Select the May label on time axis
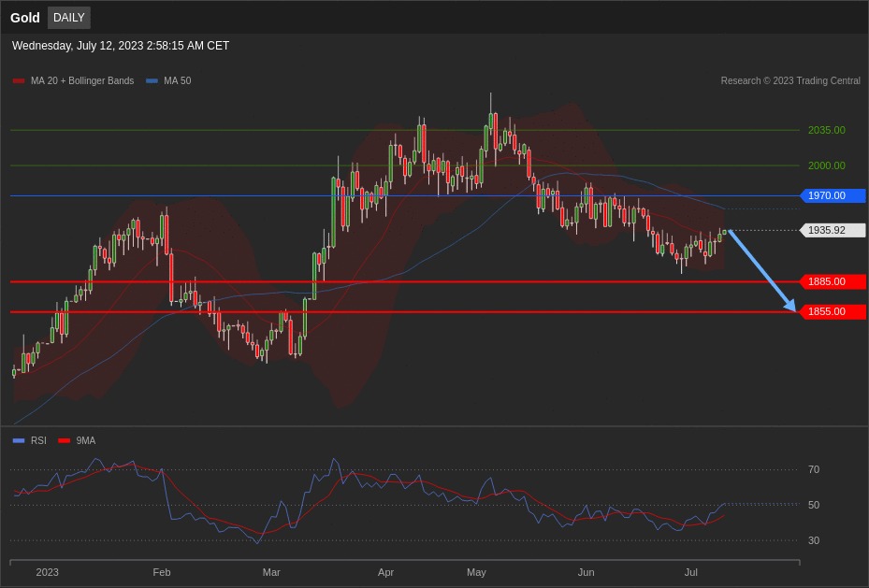 click(476, 572)
